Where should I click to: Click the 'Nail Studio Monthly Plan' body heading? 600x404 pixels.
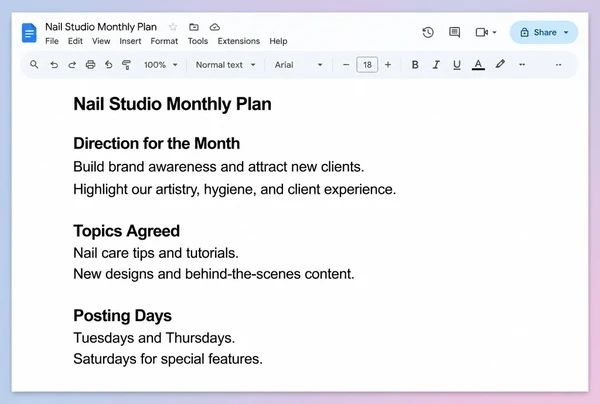click(173, 104)
